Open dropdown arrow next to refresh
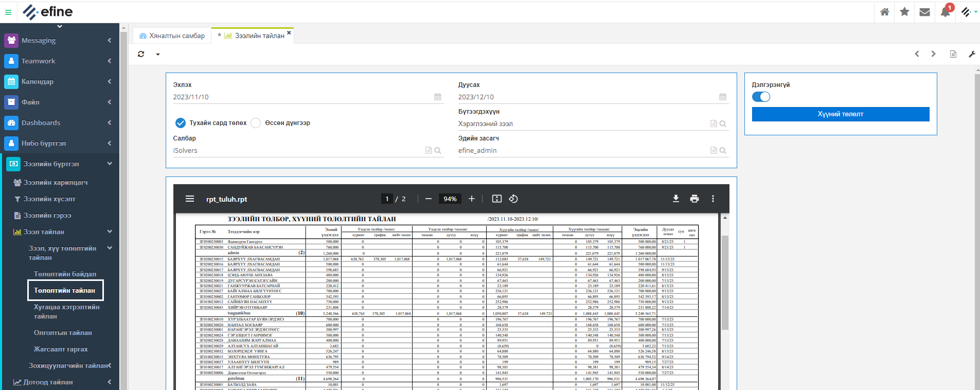This screenshot has width=980, height=390. coord(158,55)
